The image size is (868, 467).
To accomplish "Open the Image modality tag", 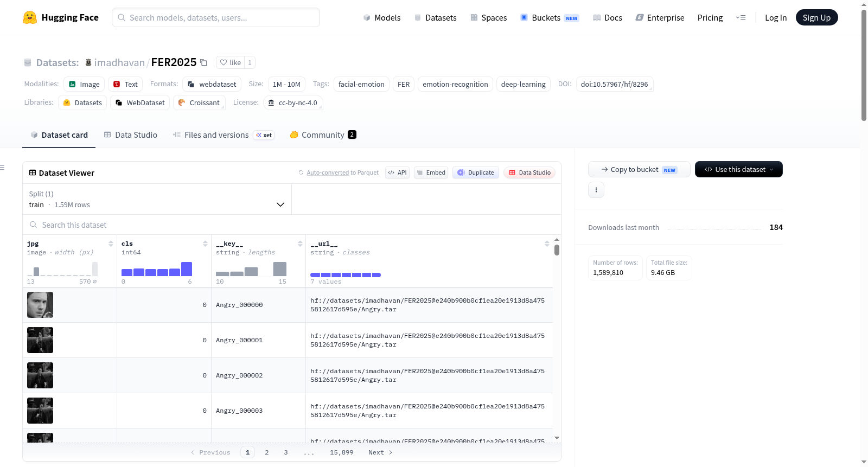I will pos(84,84).
